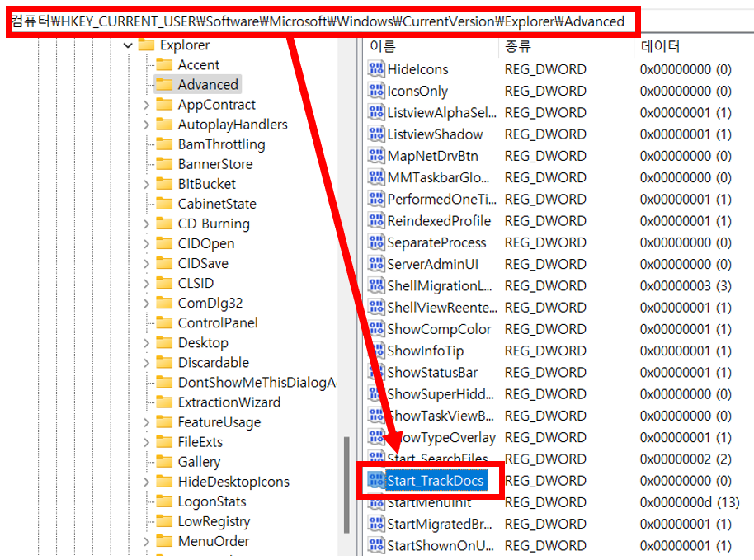Viewport: 754px width, 560px height.
Task: Click the Advanced folder icon
Action: click(x=164, y=84)
